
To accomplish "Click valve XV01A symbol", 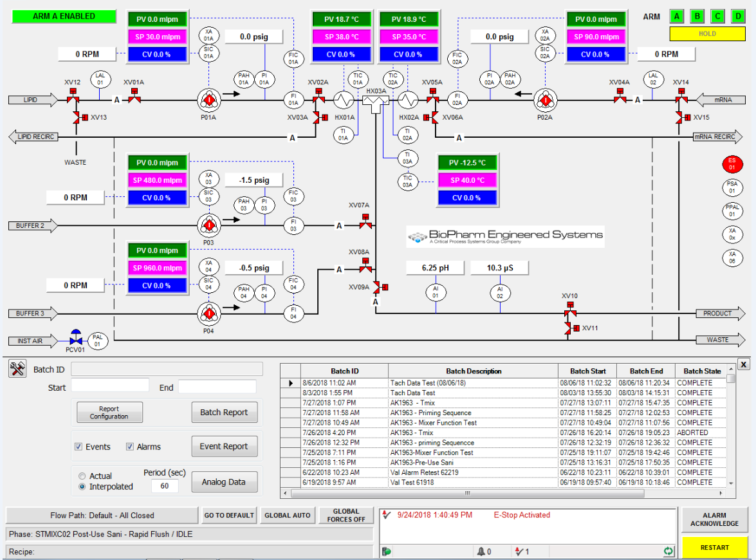I will (x=134, y=96).
